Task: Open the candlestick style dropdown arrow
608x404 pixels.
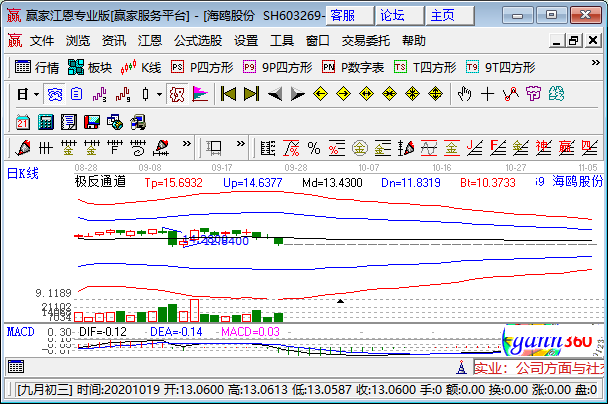Action: (x=159, y=94)
